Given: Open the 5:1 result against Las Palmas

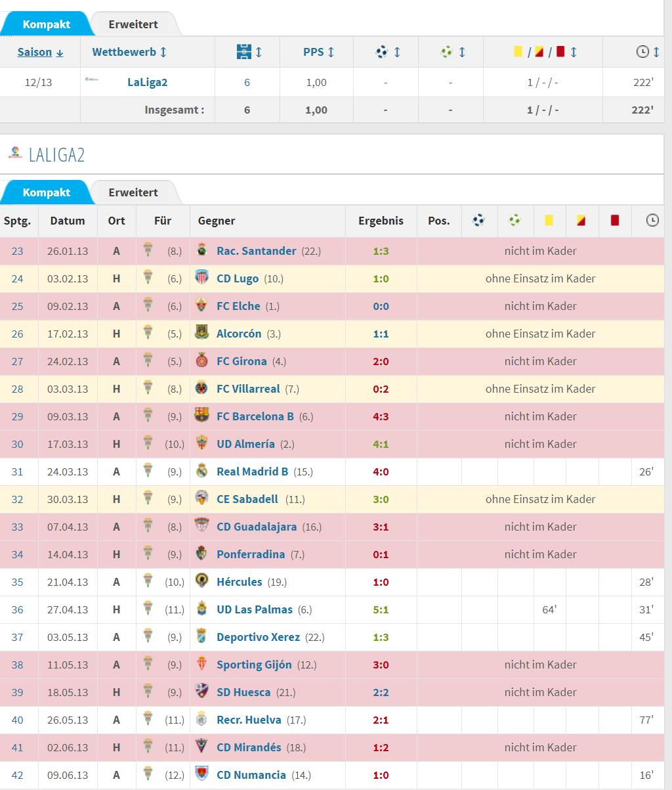Looking at the screenshot, I should (x=381, y=609).
